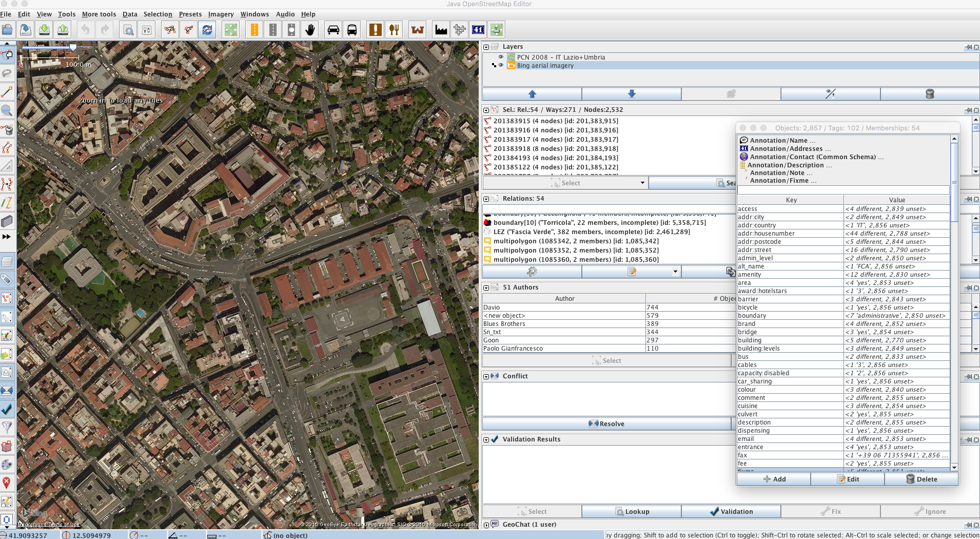The image size is (980, 539).
Task: Move layer up with blue arrow
Action: (532, 94)
